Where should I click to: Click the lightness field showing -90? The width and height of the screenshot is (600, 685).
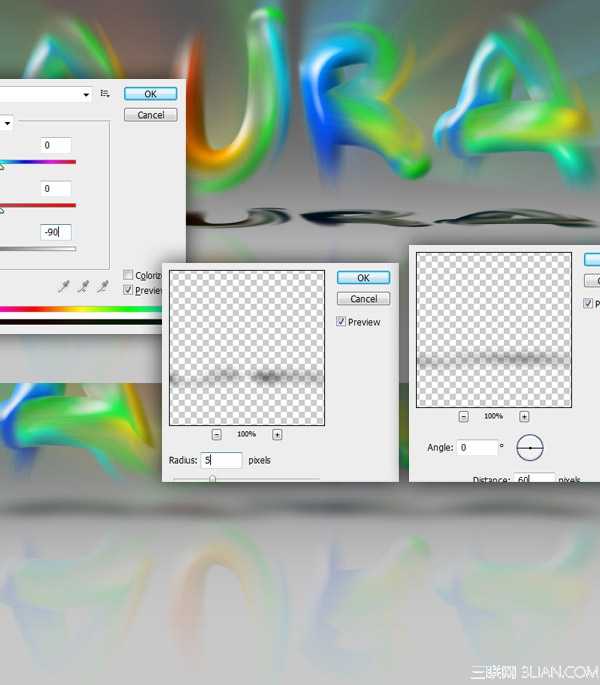(x=56, y=232)
